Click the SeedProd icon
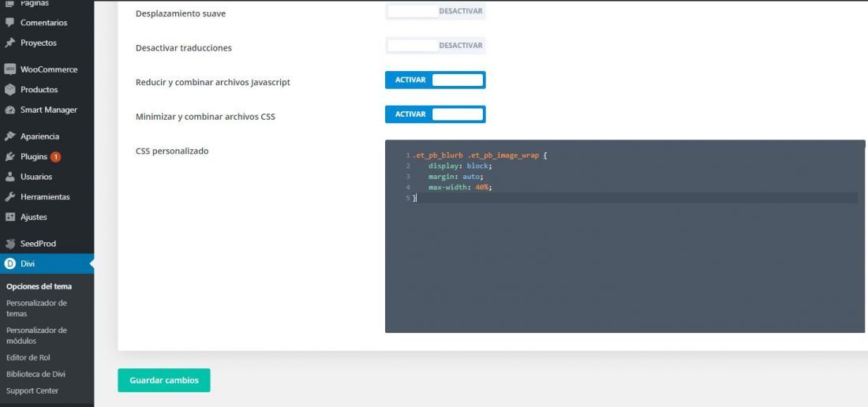 pyautogui.click(x=9, y=244)
